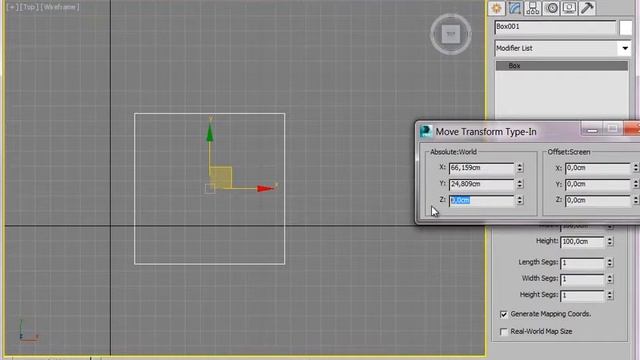Click the Offset Screen Y field

click(x=598, y=184)
